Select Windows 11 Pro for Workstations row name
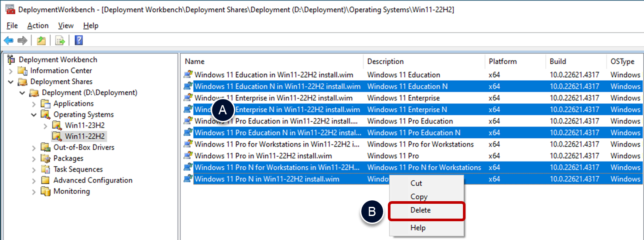 (x=277, y=144)
